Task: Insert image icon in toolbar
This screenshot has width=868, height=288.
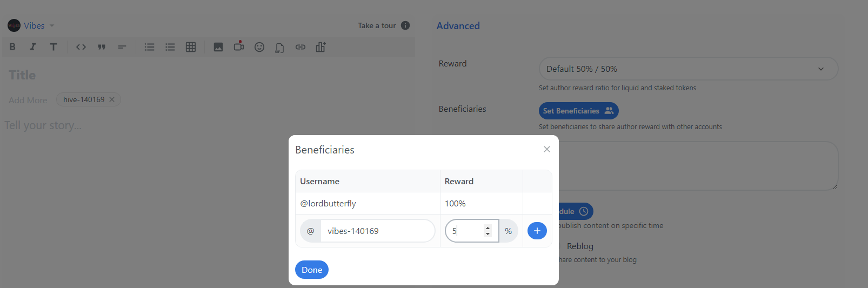Action: (x=218, y=47)
